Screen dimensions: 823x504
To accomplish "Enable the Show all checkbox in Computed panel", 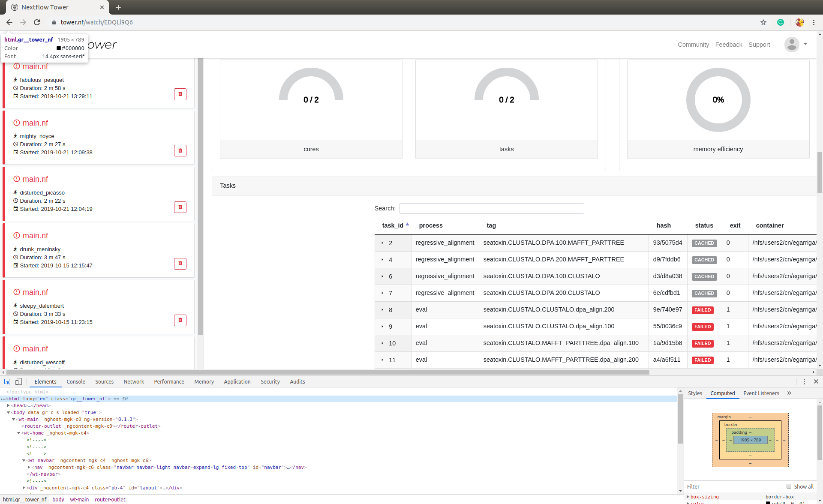I will [x=789, y=486].
